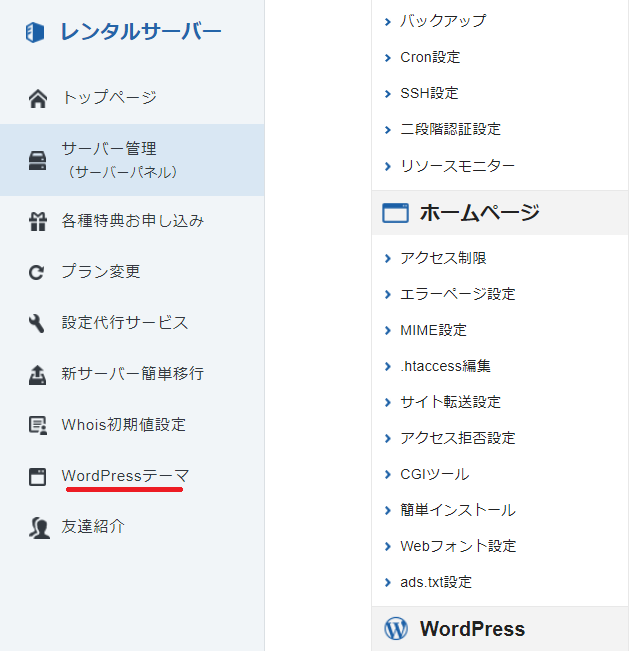Viewport: 636px width, 651px height.
Task: Click the Whois初期値設定 document icon
Action: pyautogui.click(x=38, y=426)
